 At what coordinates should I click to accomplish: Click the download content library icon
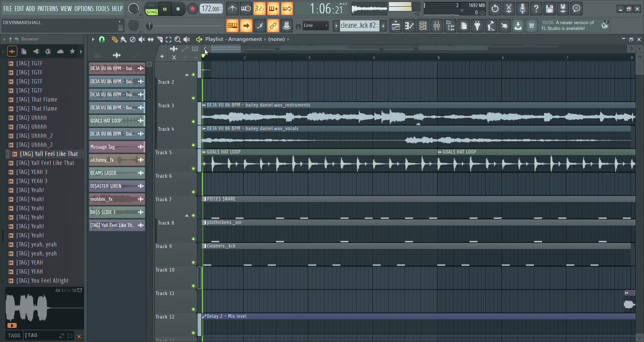(518, 26)
